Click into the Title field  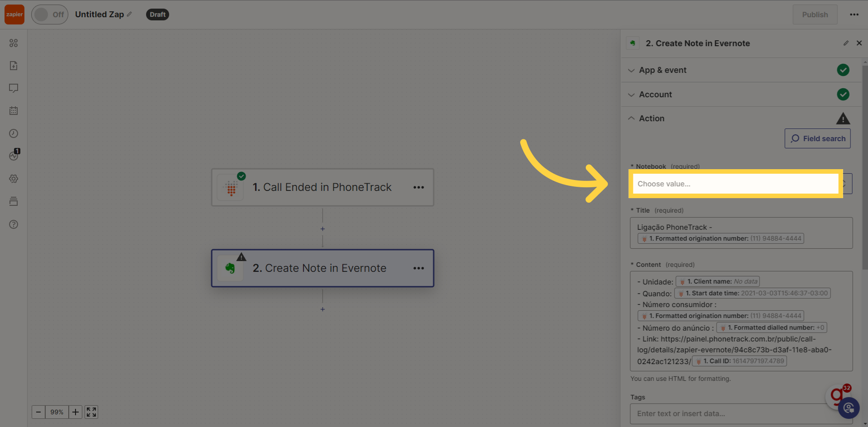pos(741,233)
